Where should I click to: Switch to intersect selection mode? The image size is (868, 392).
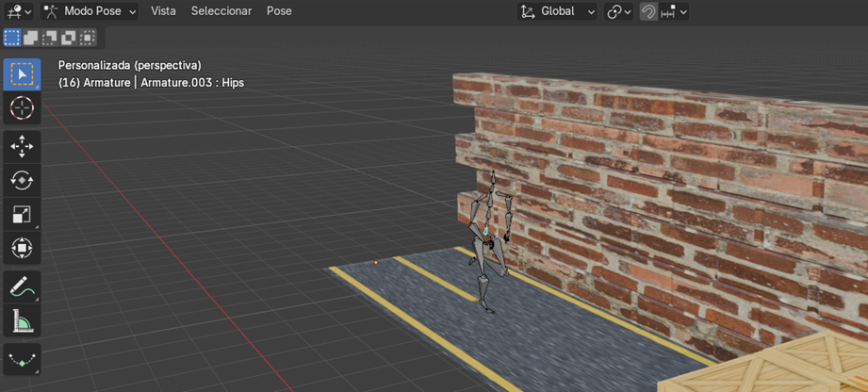tap(88, 38)
